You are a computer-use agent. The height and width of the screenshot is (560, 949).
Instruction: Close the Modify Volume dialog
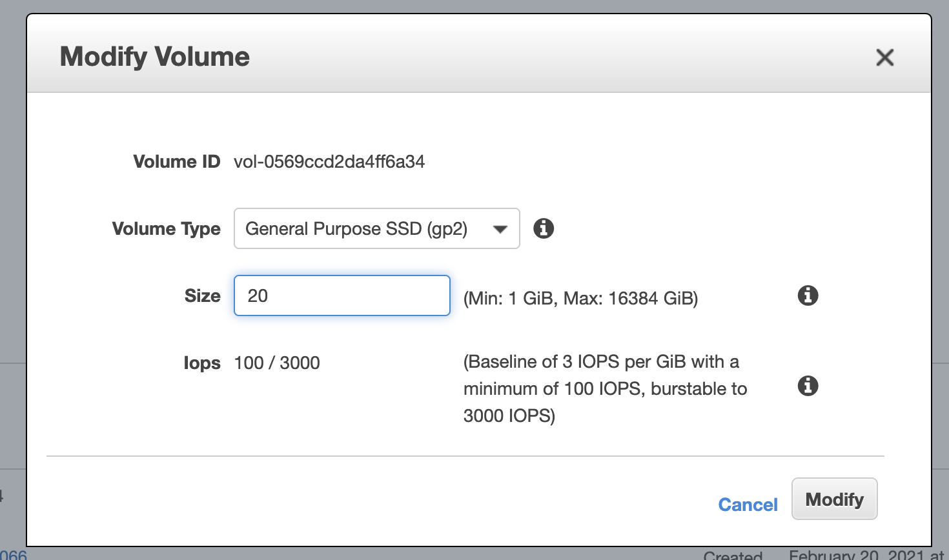point(884,57)
